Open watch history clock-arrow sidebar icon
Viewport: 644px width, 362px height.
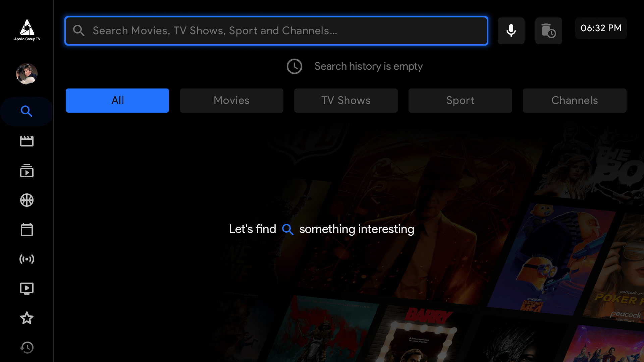coord(27,348)
